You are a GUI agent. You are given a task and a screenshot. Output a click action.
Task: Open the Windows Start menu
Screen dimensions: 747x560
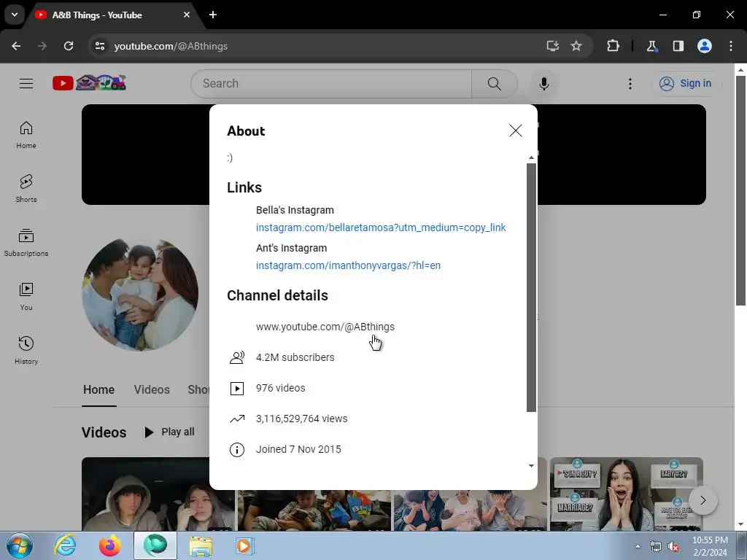tap(19, 545)
